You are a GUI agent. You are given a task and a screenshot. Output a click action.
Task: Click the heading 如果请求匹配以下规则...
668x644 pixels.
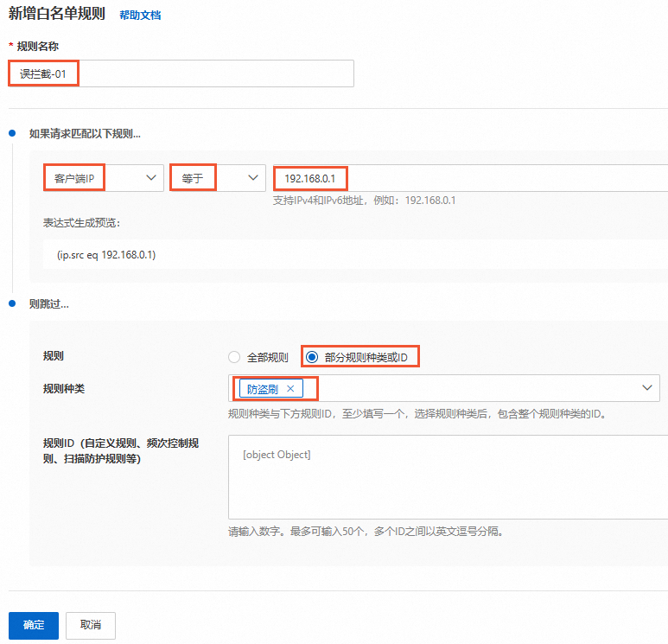[85, 134]
